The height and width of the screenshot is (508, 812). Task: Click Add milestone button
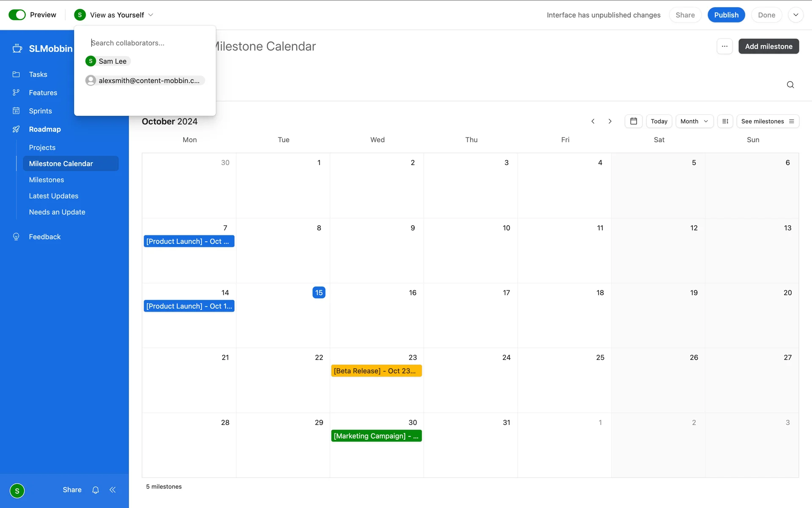tap(768, 46)
